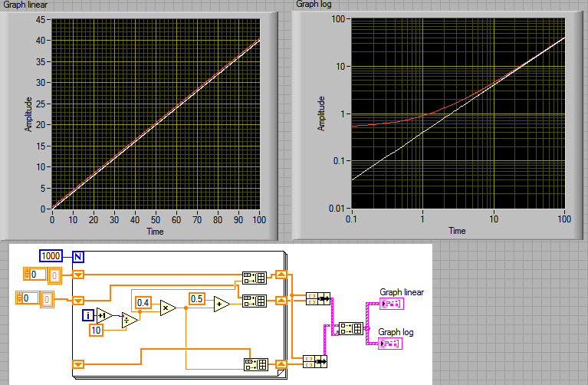Select the loop iteration terminal i
Screen dimensions: 588x385
tap(87, 315)
